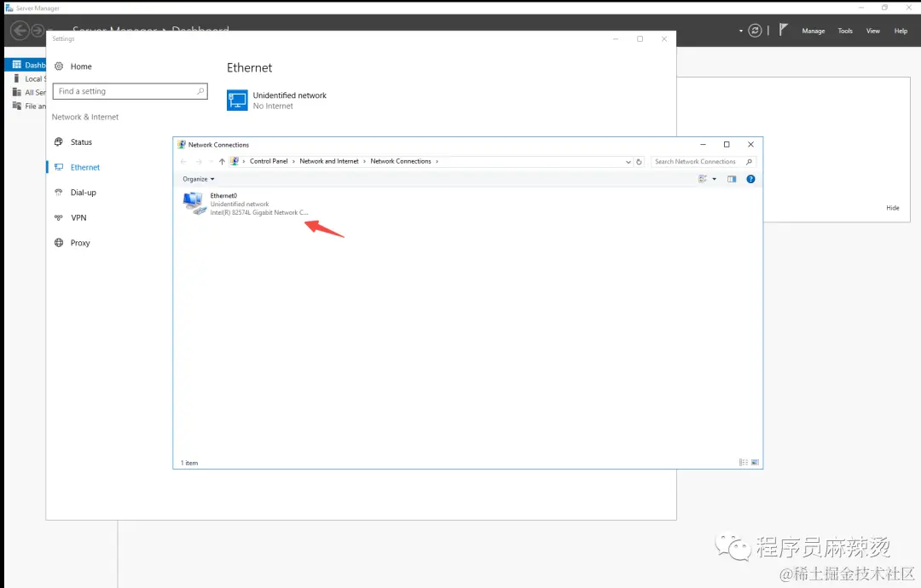921x588 pixels.
Task: Click the Find a setting search box
Action: tap(130, 91)
